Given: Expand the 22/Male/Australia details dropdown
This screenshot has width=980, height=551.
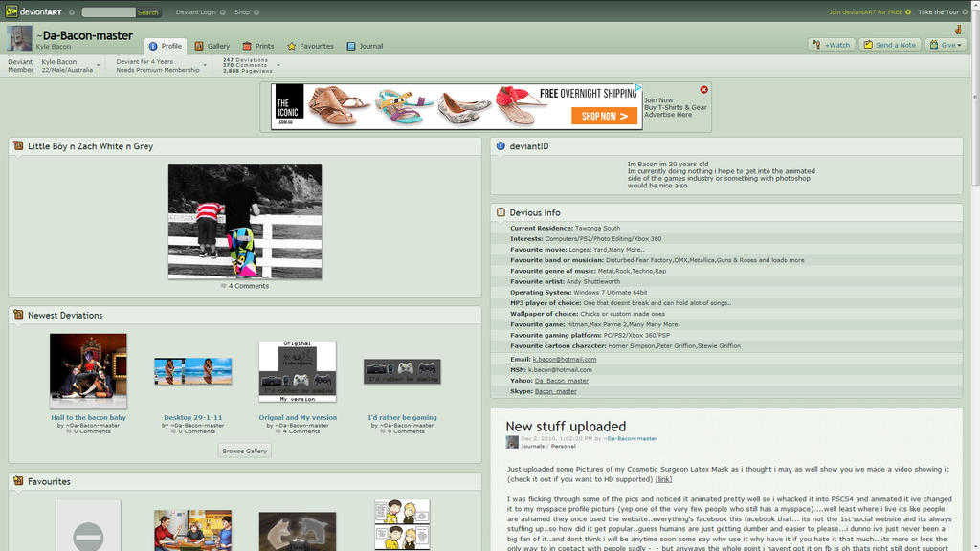Looking at the screenshot, I should [99, 65].
